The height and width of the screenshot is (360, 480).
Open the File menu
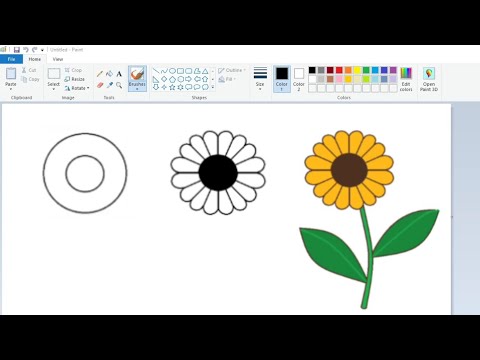pos(11,59)
